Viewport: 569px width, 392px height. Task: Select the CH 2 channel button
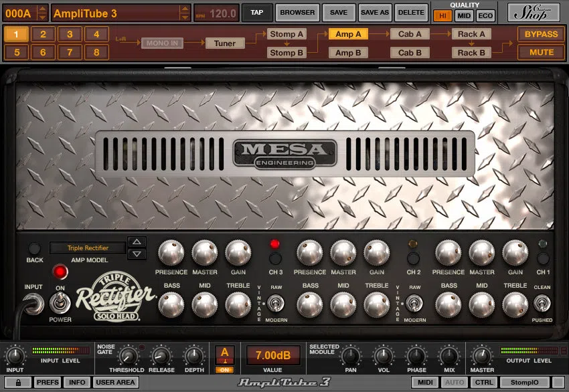pyautogui.click(x=413, y=259)
